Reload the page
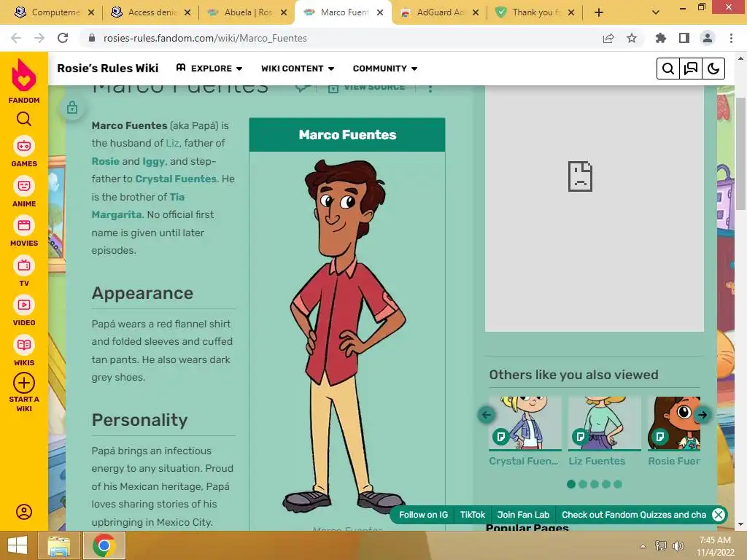Viewport: 747px width, 560px height. [x=63, y=38]
